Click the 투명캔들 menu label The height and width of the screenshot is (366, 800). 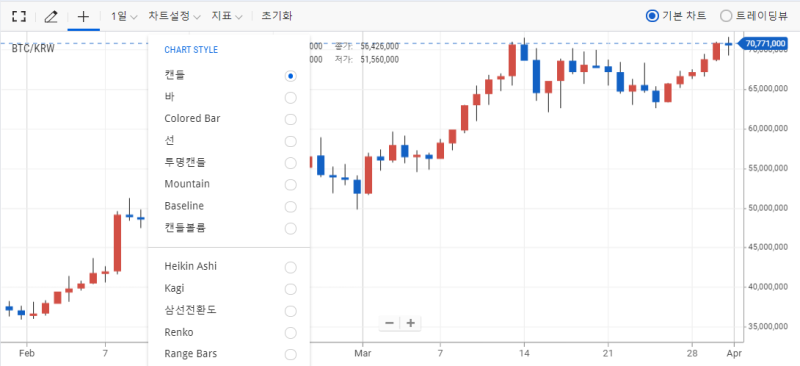tap(185, 162)
